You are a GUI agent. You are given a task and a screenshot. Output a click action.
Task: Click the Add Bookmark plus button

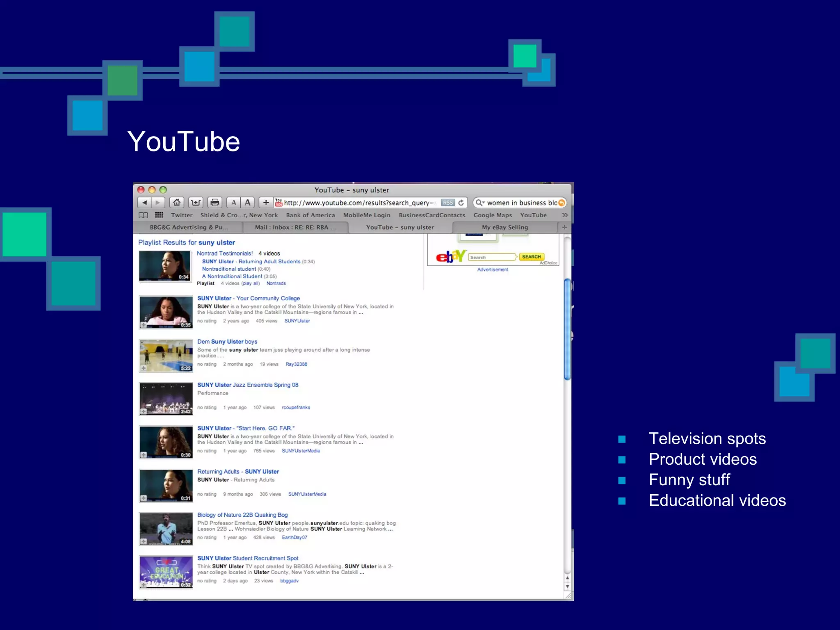pyautogui.click(x=266, y=203)
